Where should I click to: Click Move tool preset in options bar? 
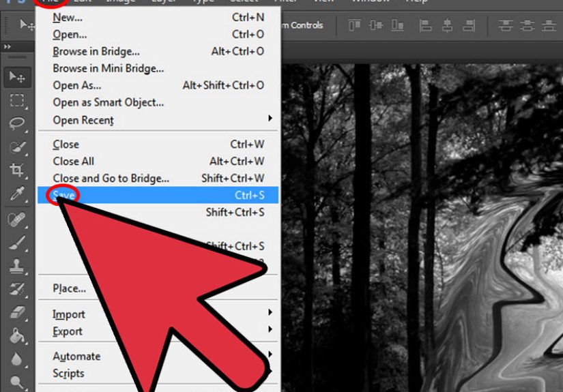coord(27,25)
